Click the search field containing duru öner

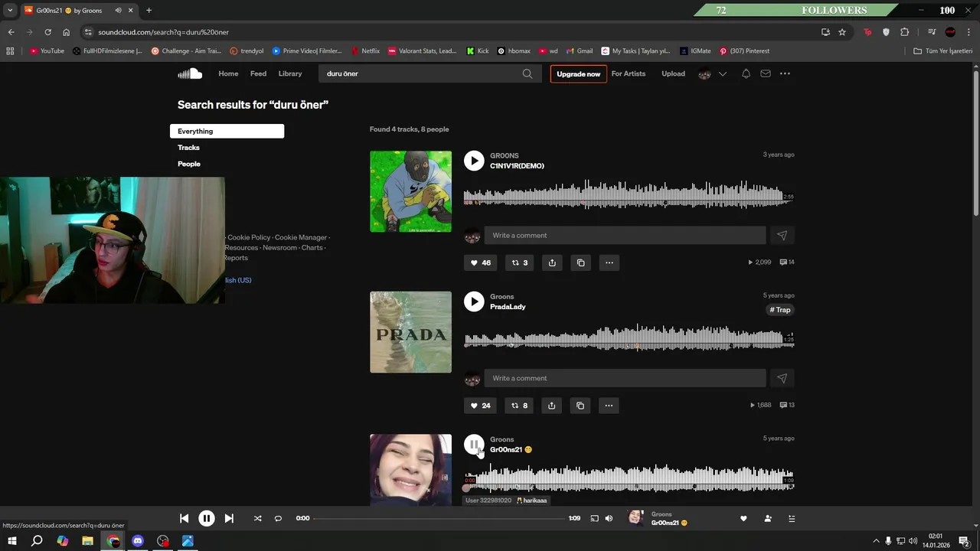coord(430,73)
